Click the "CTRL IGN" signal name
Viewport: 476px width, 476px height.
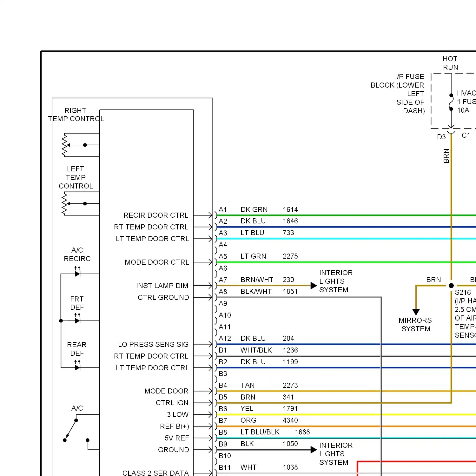tap(172, 403)
